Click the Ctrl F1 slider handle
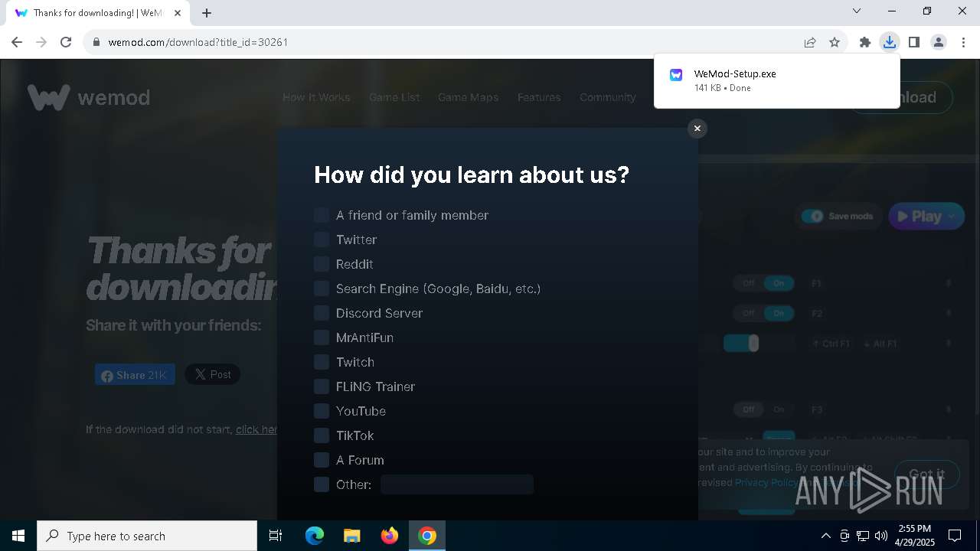 (753, 344)
